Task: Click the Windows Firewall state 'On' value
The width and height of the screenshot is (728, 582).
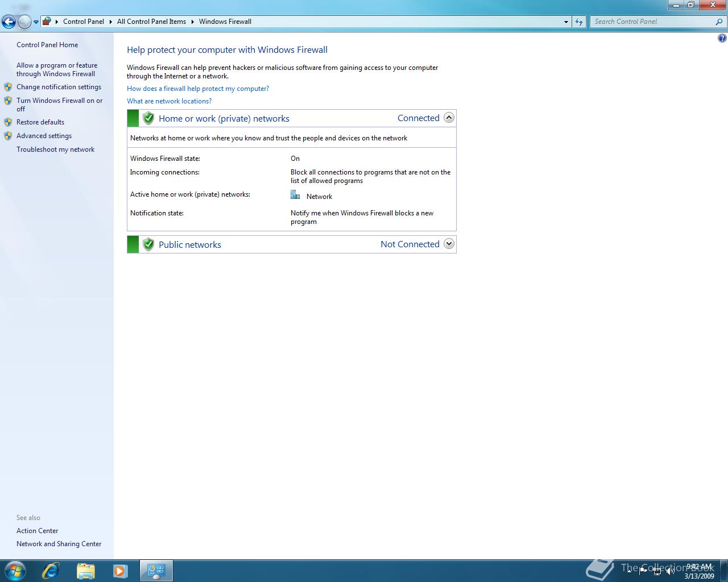Action: [x=295, y=159]
